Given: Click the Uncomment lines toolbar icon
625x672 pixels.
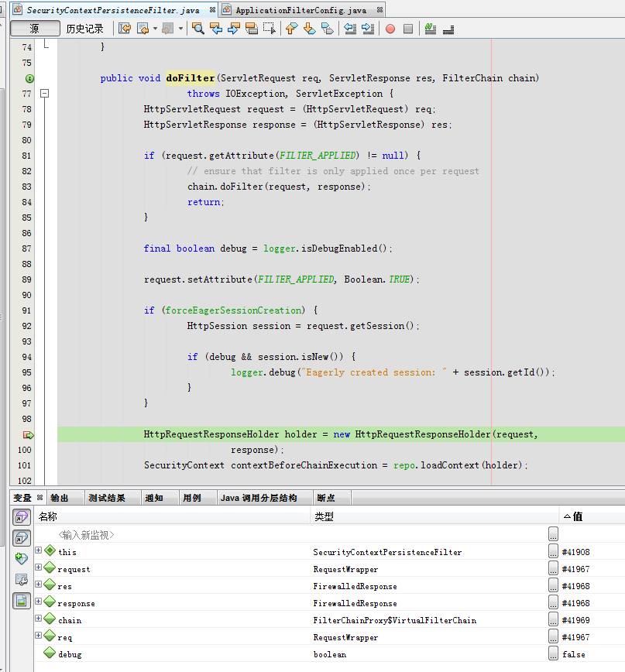Looking at the screenshot, I should pyautogui.click(x=448, y=29).
